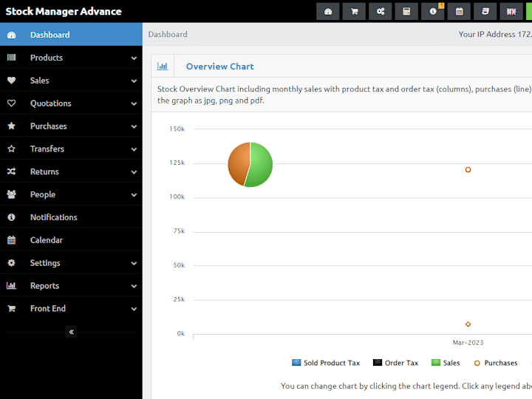This screenshot has height=399, width=532.
Task: Select Dashboard in the sidebar menu
Action: click(x=71, y=34)
